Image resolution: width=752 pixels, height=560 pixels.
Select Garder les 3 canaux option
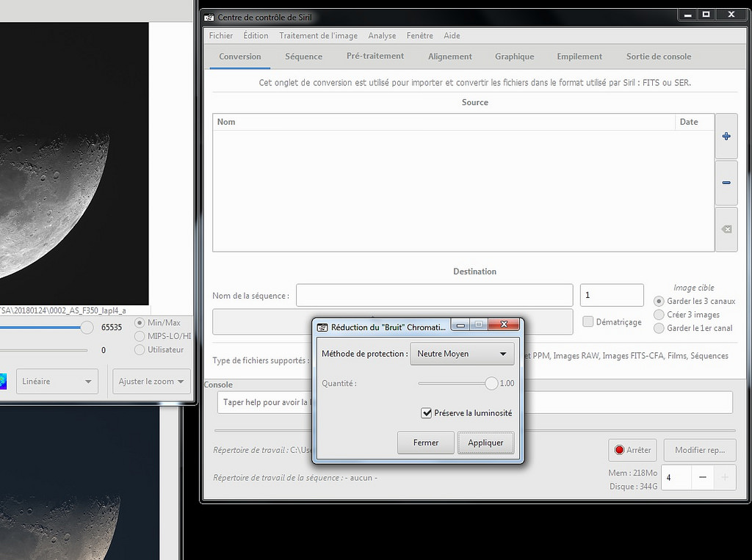(x=659, y=301)
